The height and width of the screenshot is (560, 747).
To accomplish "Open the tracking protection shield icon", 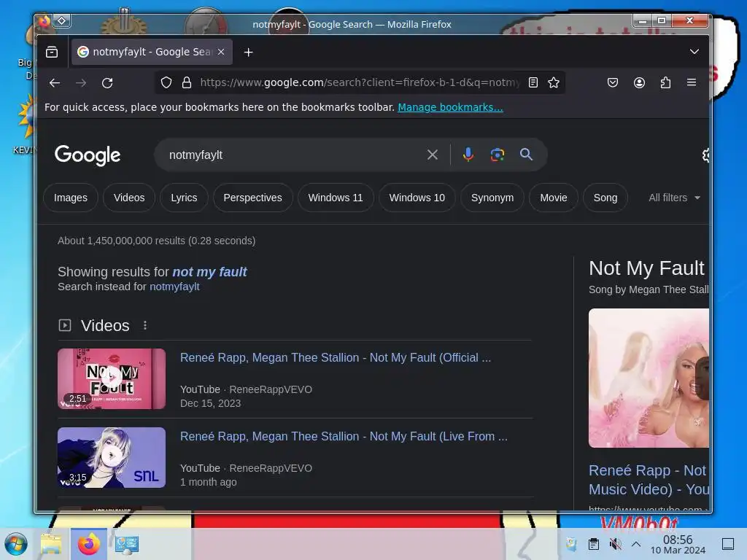I will pos(166,83).
